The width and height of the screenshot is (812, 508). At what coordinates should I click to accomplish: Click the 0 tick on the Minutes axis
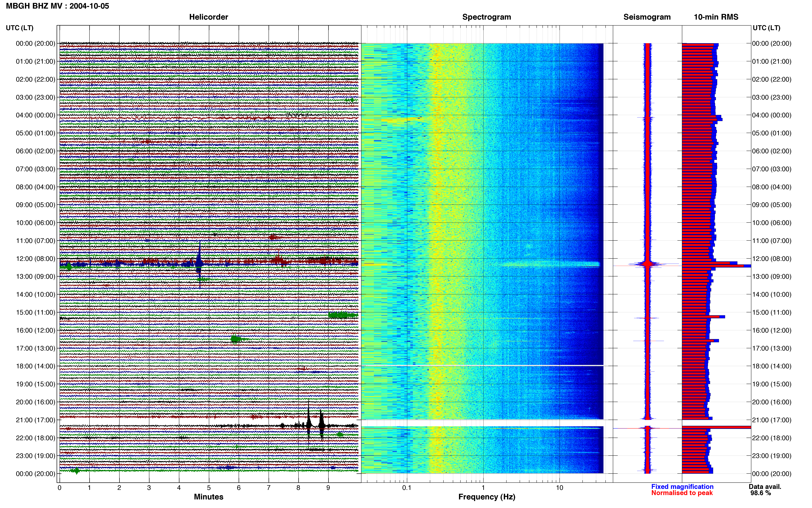(59, 488)
